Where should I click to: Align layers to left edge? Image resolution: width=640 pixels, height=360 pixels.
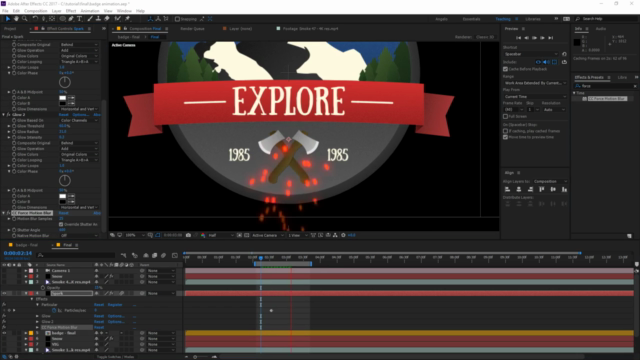pyautogui.click(x=507, y=189)
